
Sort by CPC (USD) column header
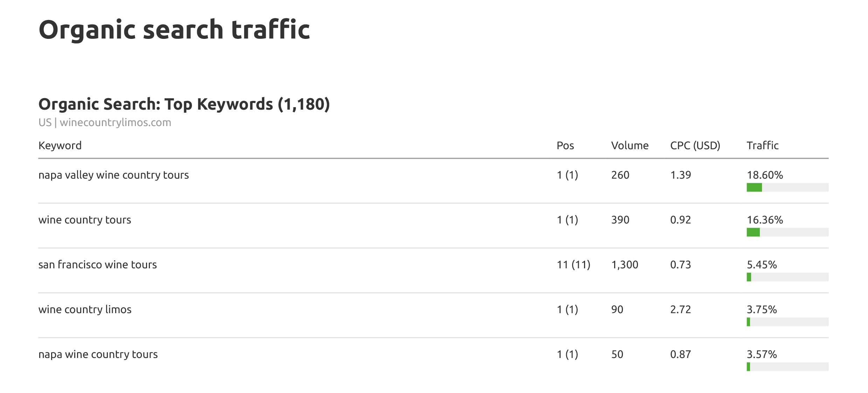point(695,145)
